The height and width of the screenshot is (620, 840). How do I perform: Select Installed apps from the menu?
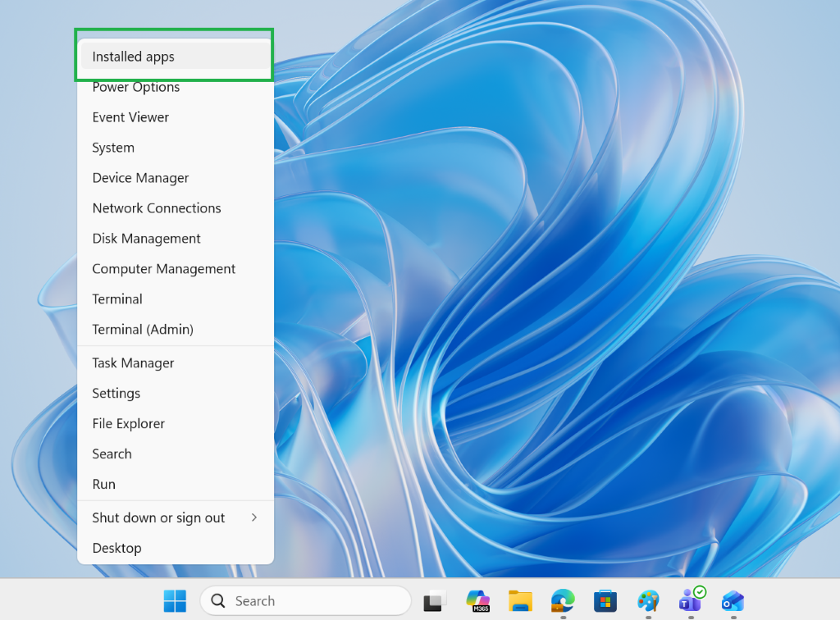[176, 57]
